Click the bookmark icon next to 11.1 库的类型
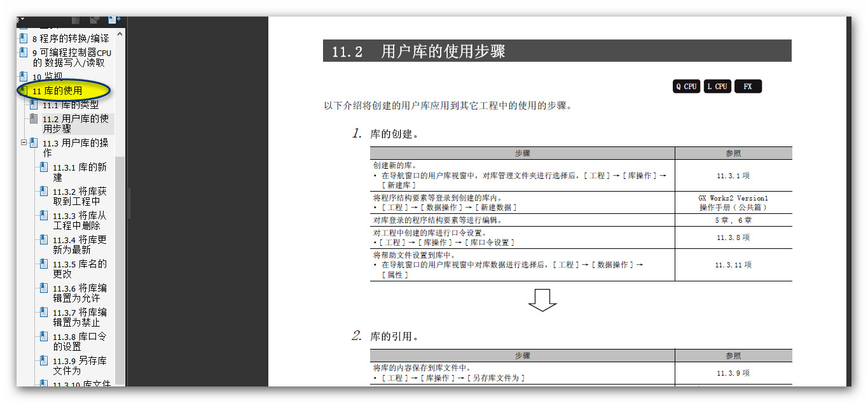The width and height of the screenshot is (868, 403). pyautogui.click(x=34, y=104)
